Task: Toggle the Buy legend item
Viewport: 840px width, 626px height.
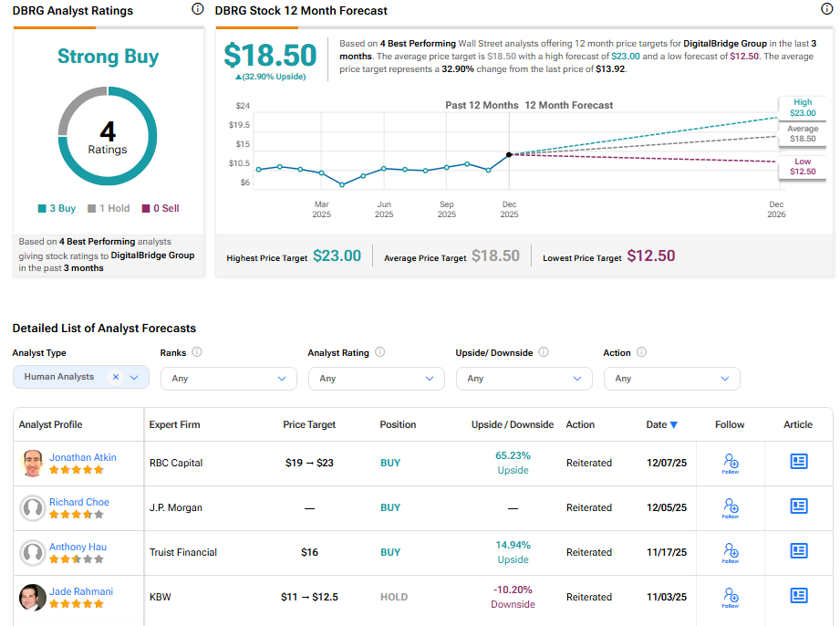Action: coord(57,208)
